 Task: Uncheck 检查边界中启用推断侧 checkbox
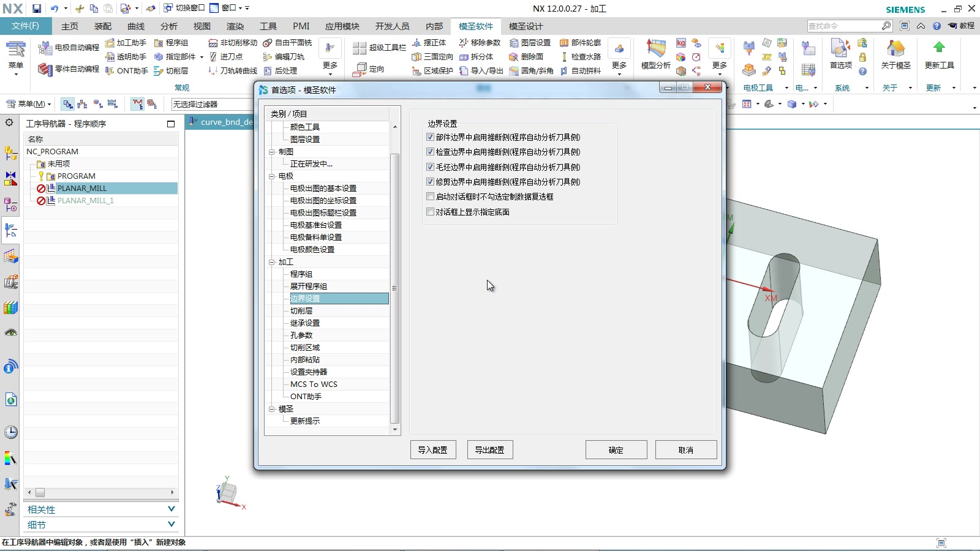(x=430, y=152)
